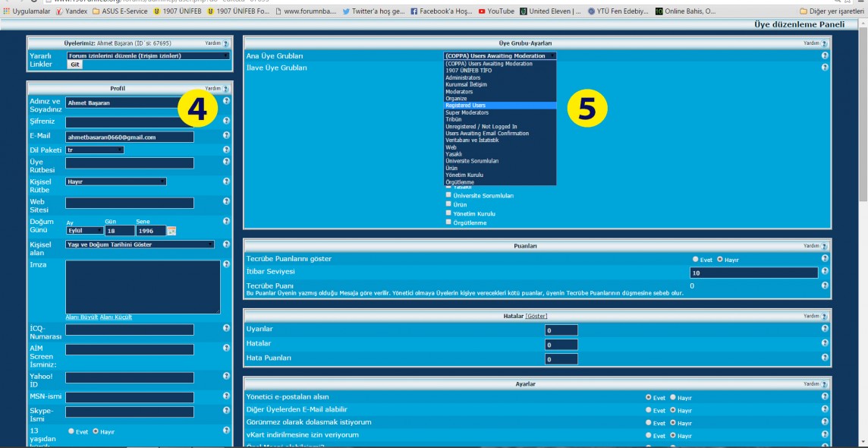Image resolution: width=868 pixels, height=448 pixels.
Task: Click help icon next to İtibar Seviyesi
Action: [x=825, y=272]
